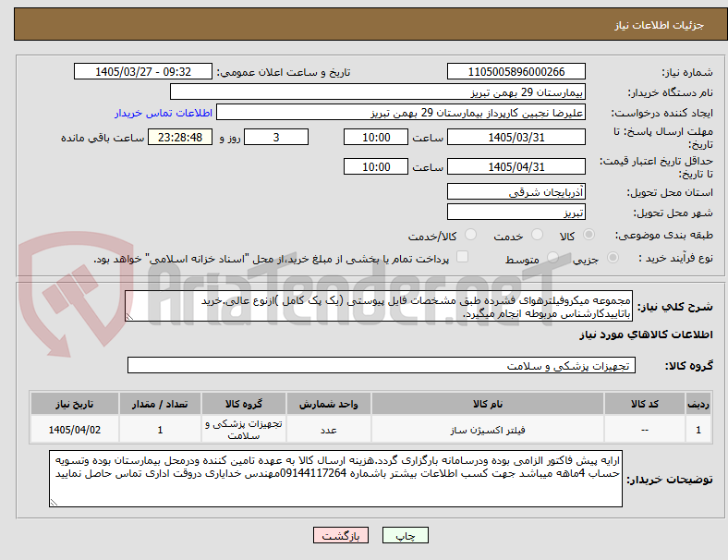
Task: Click the بازگشت (back) button
Action: click(x=341, y=535)
